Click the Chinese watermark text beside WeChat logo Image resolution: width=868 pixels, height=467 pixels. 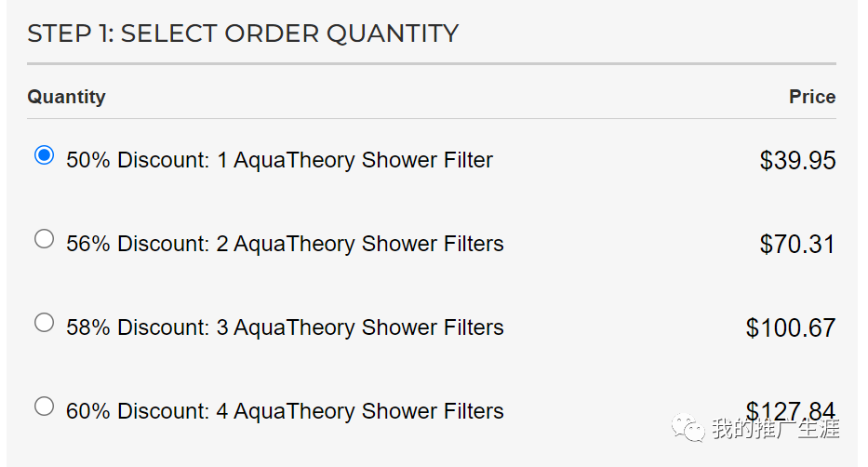tap(776, 429)
